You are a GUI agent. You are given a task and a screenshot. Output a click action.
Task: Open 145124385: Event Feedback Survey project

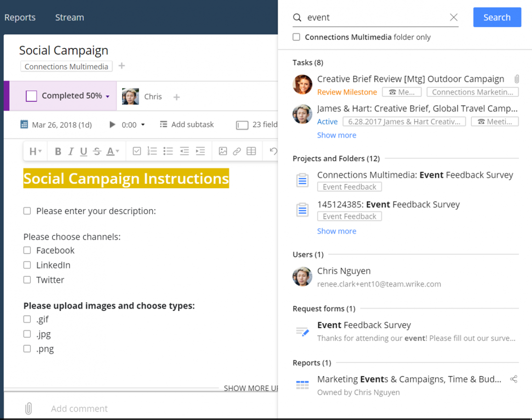pyautogui.click(x=389, y=204)
